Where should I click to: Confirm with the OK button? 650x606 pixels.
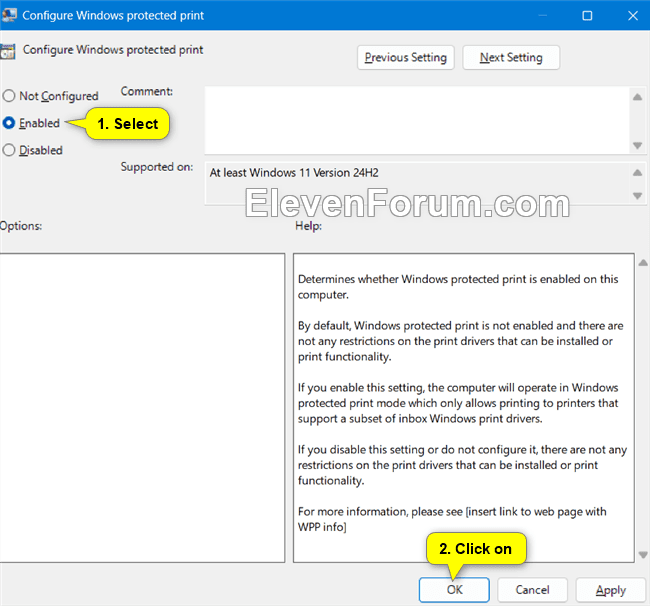pyautogui.click(x=454, y=589)
